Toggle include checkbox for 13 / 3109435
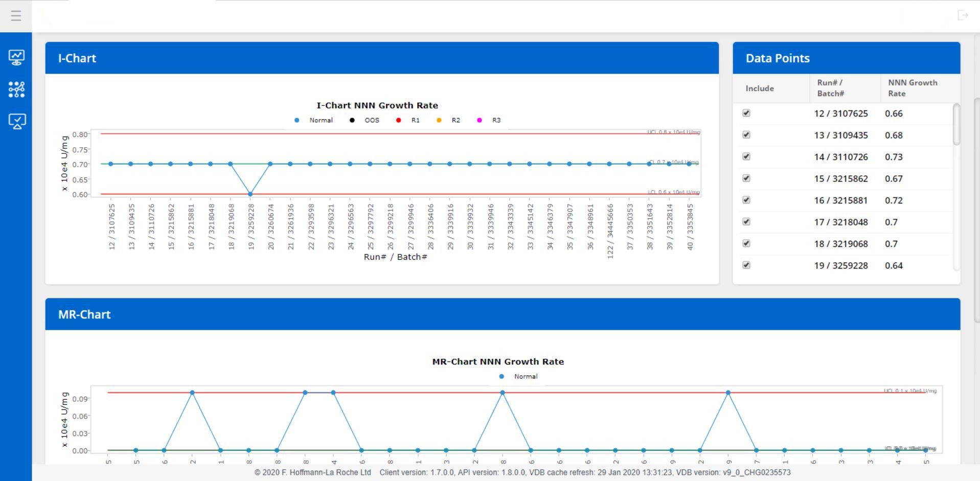The width and height of the screenshot is (980, 481). [x=746, y=135]
